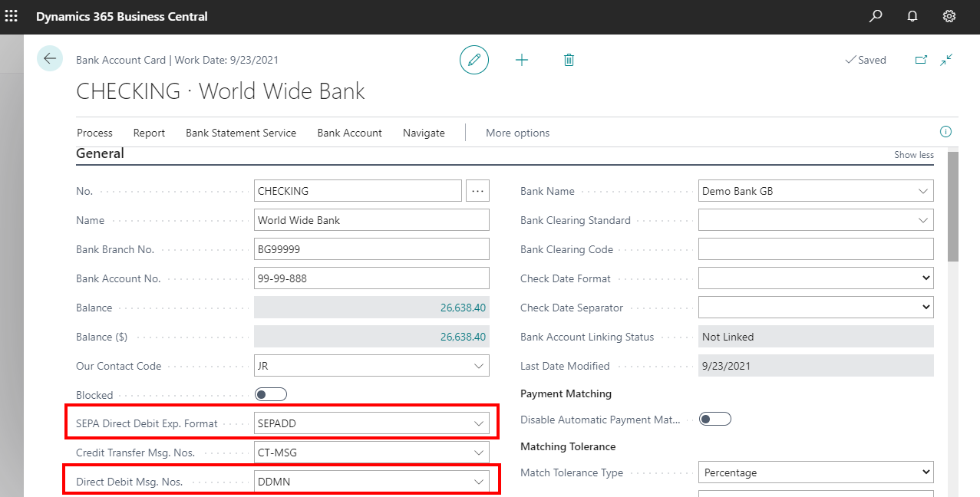
Task: Click the Balance amount 26,638.40
Action: (x=463, y=308)
